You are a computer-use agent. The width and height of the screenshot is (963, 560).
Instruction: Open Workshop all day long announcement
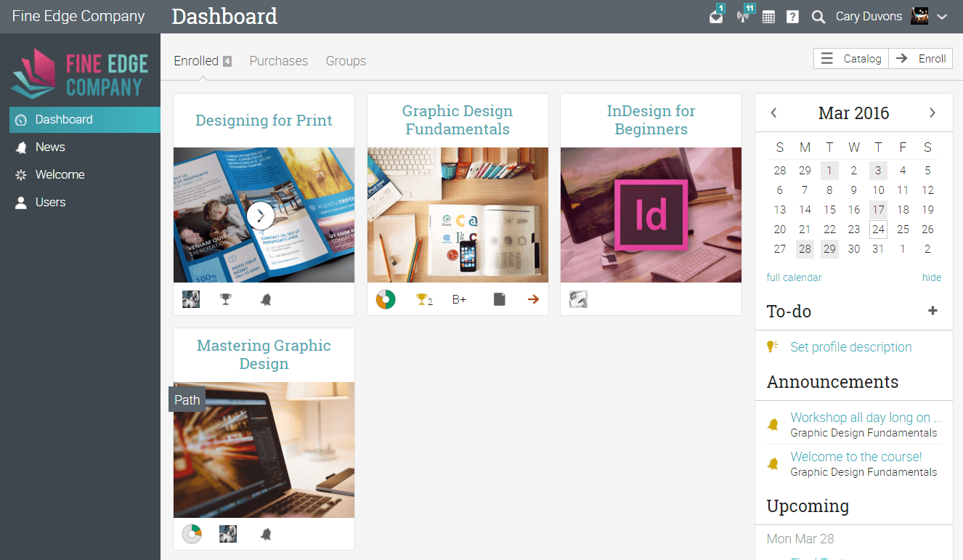pos(866,418)
